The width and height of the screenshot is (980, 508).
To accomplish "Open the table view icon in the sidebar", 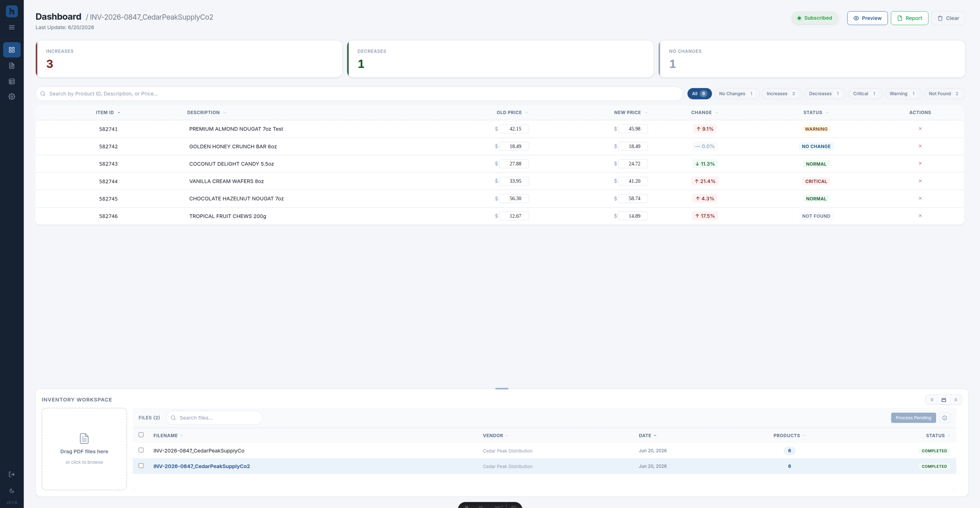I will 12,81.
